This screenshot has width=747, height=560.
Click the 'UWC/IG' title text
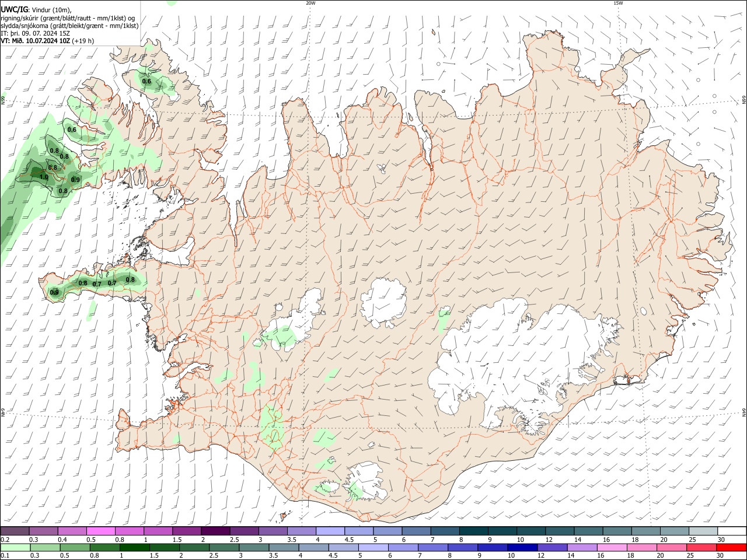(14, 10)
